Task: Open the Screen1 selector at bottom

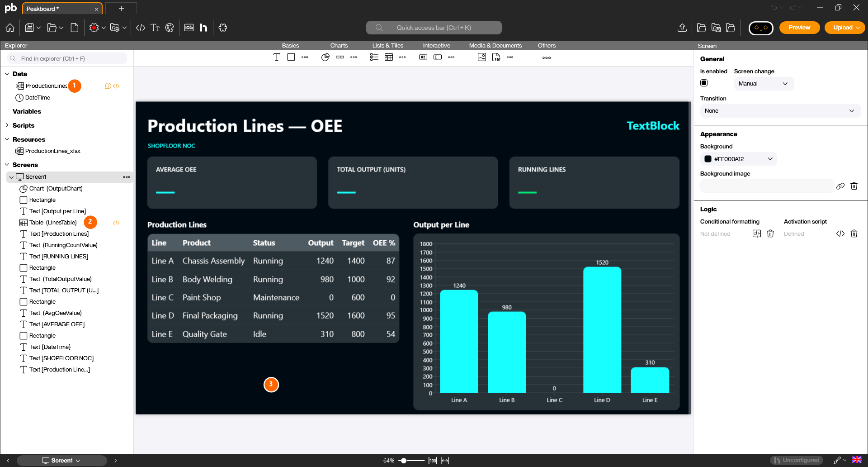Action: click(61, 460)
